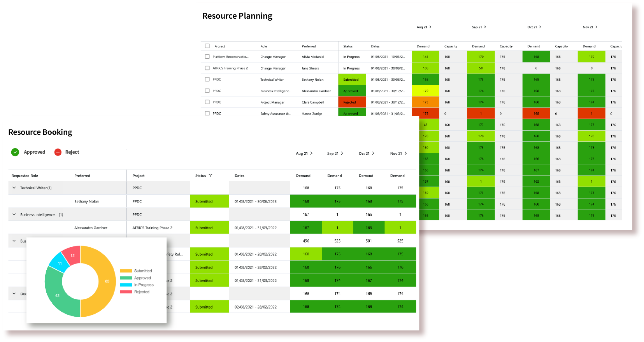Image resolution: width=644 pixels, height=342 pixels.
Task: Click the red Reject icon
Action: (x=58, y=152)
